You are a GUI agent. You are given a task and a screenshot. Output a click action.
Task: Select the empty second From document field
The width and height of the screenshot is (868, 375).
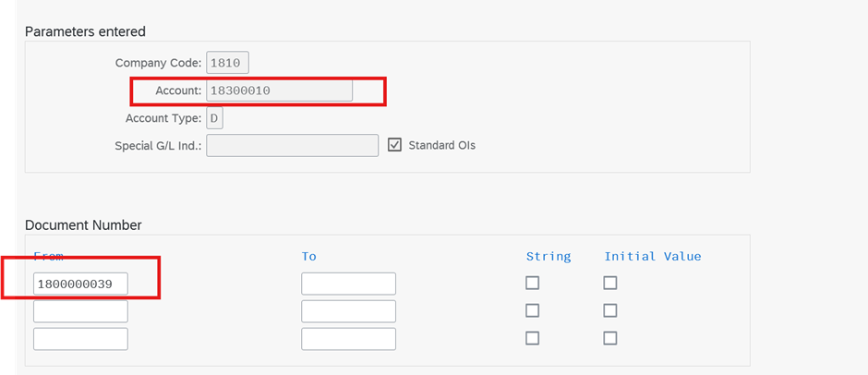tap(81, 311)
